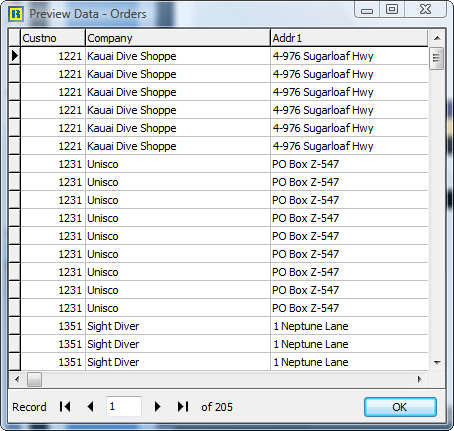This screenshot has height=431, width=454.
Task: Select the first row indicator with arrow
Action: point(14,56)
